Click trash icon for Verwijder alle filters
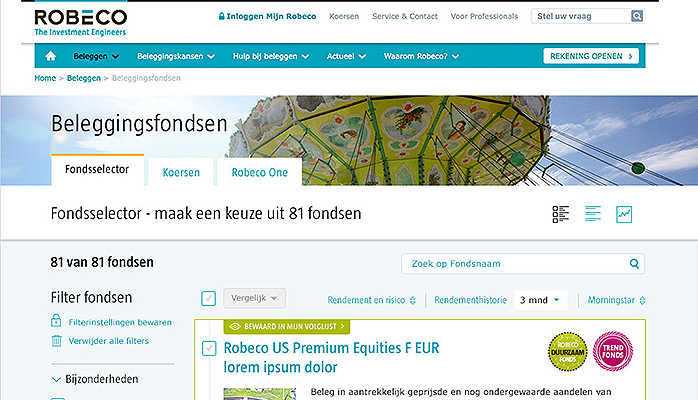Screen dimensions: 698x400 click(56, 341)
